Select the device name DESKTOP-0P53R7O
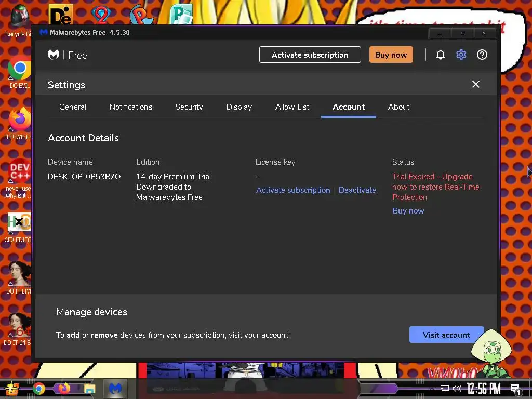 coord(84,177)
